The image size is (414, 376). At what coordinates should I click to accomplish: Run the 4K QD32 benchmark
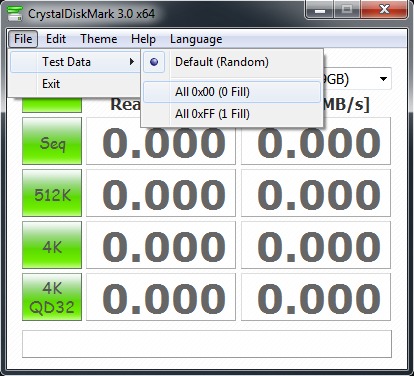coord(52,297)
